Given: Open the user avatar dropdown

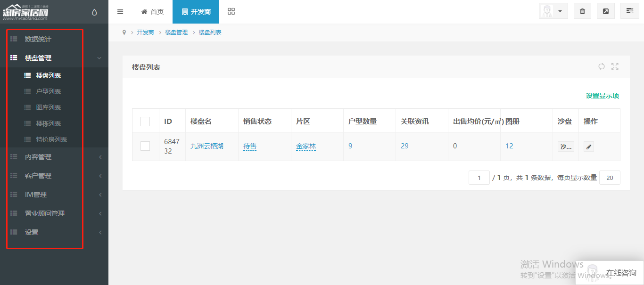Looking at the screenshot, I should pos(553,11).
